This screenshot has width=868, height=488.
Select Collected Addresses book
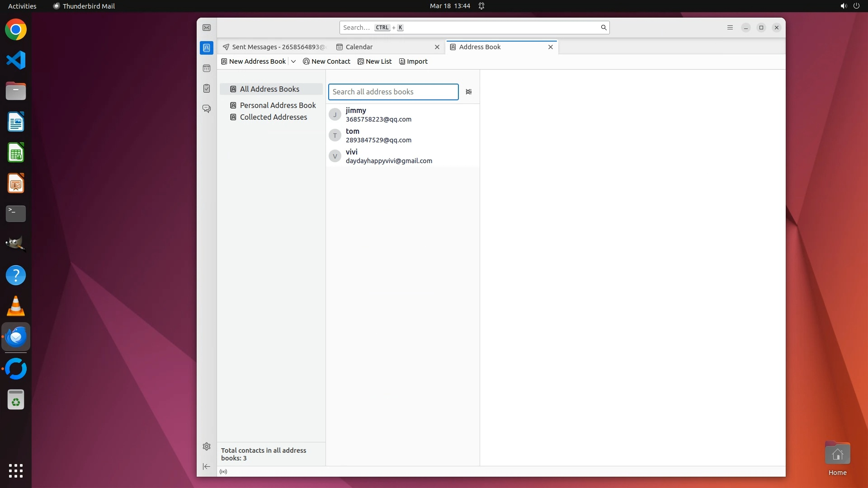[x=273, y=117]
